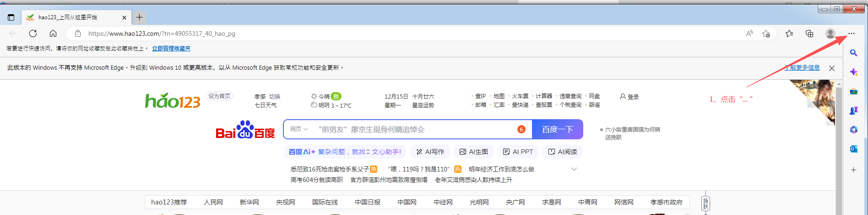Open the Favorites list icon

(x=789, y=33)
